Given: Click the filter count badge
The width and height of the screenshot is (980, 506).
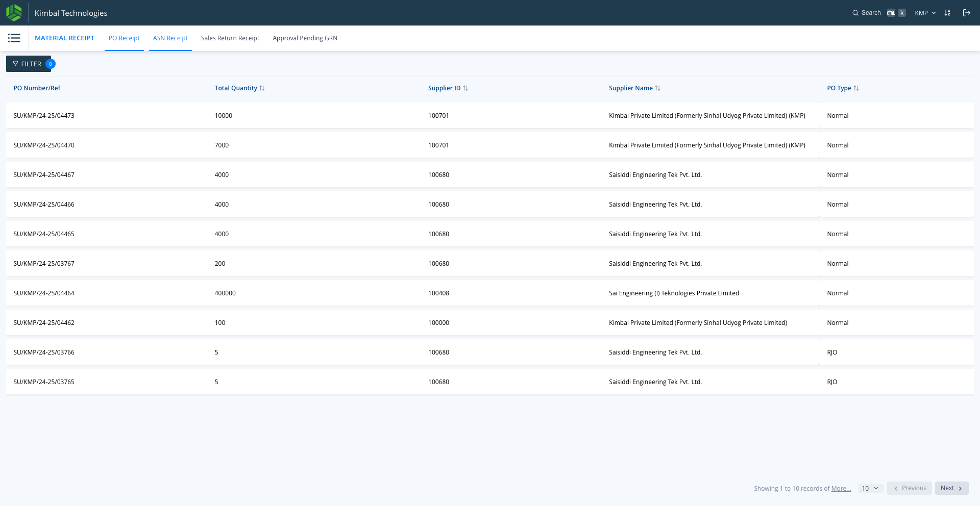Looking at the screenshot, I should pyautogui.click(x=51, y=64).
